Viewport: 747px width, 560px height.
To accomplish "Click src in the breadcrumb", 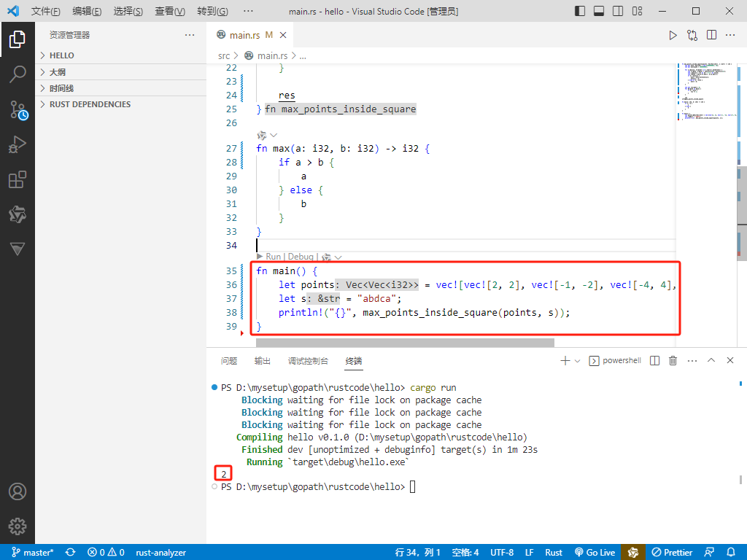I will tap(224, 55).
